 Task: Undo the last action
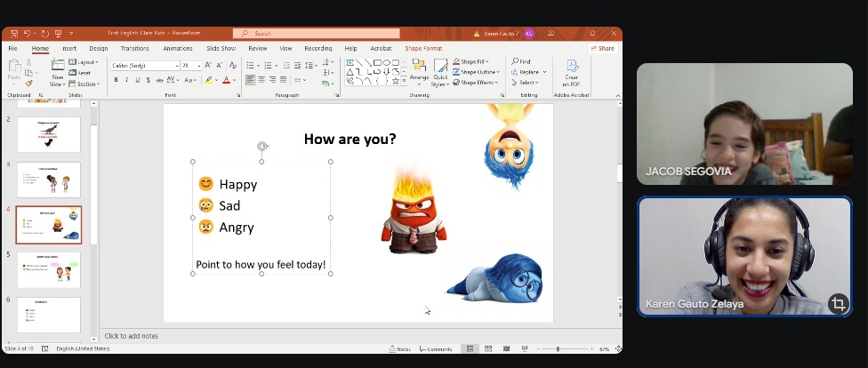click(x=27, y=34)
